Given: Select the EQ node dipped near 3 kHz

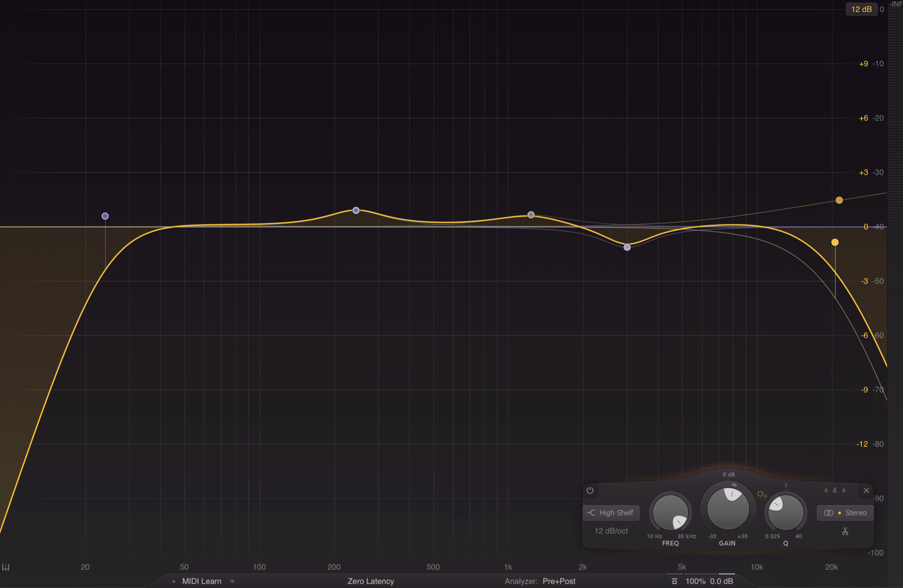Looking at the screenshot, I should (x=627, y=248).
